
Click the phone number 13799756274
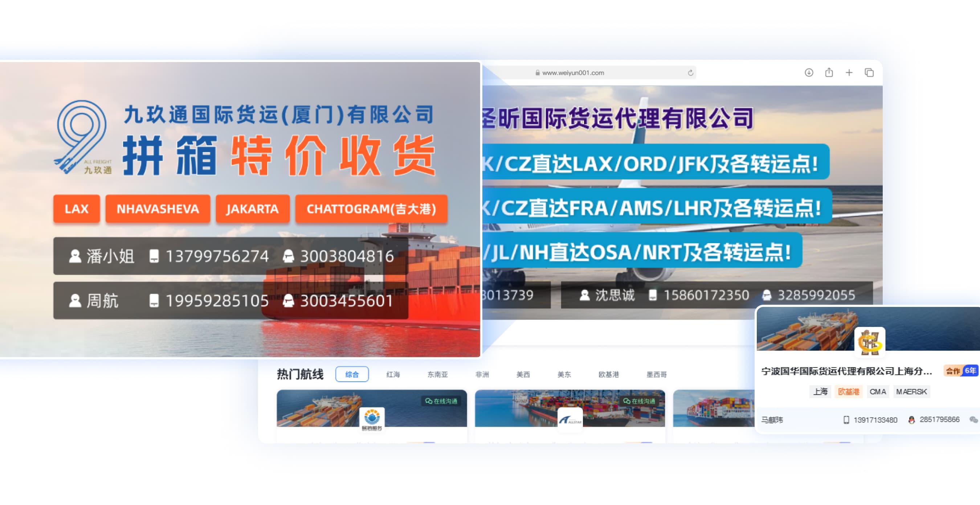tap(217, 256)
